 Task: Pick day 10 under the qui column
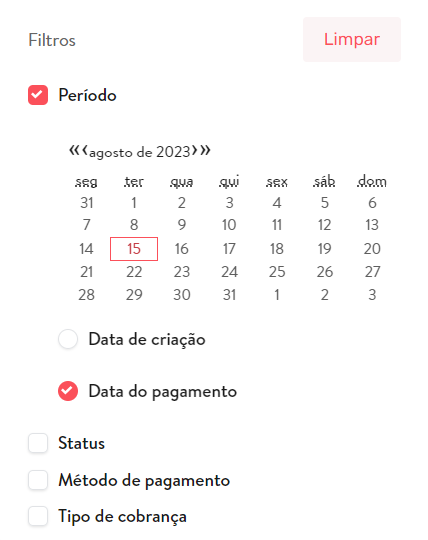click(x=229, y=225)
